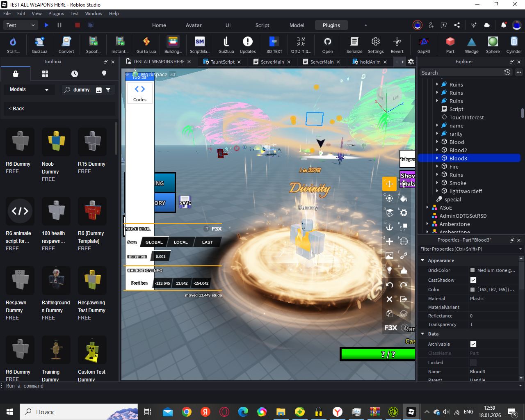This screenshot has height=420, width=525.
Task: Insert a Cylinder part
Action: click(x=514, y=45)
